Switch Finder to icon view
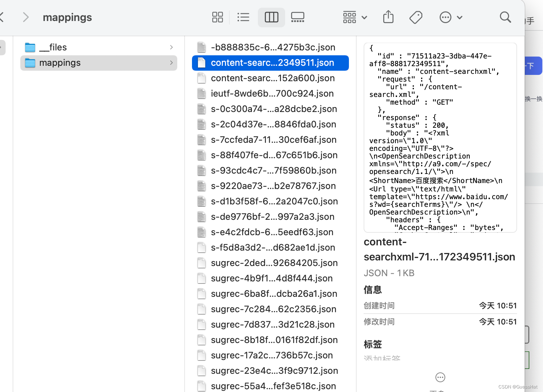543x392 pixels. (x=218, y=17)
